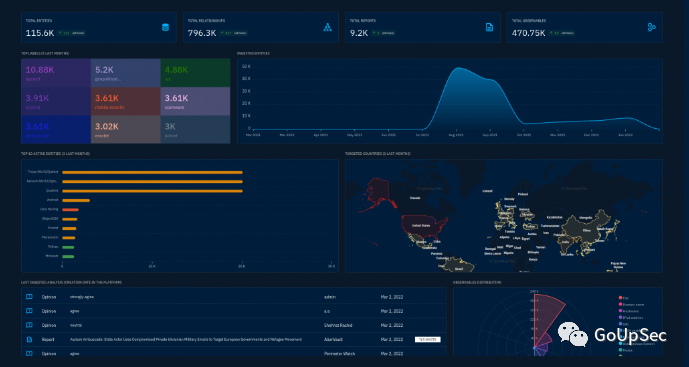Click the 9.2K total reports value
The width and height of the screenshot is (689, 367).
point(359,33)
